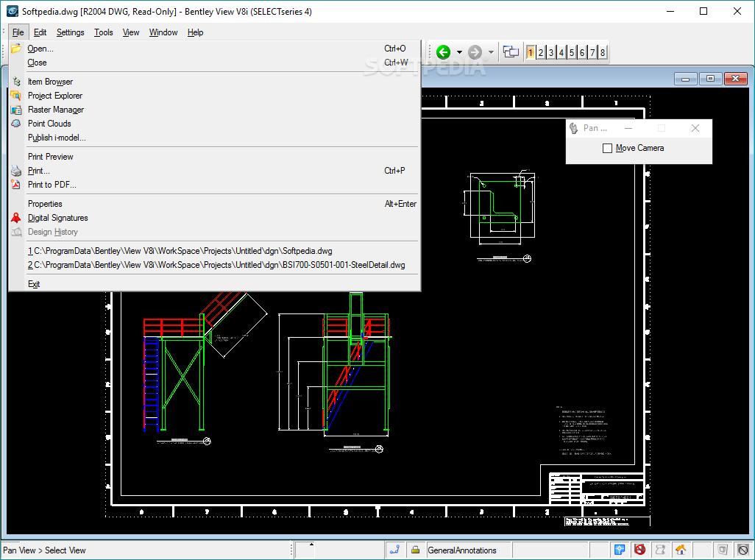This screenshot has height=560, width=755.
Task: Open the File menu
Action: tap(18, 32)
